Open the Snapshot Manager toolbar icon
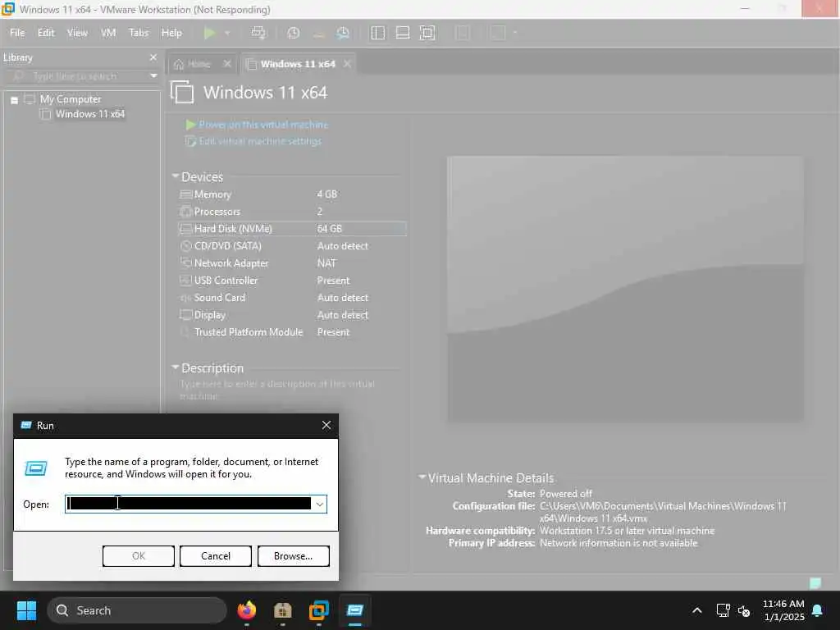 click(343, 33)
